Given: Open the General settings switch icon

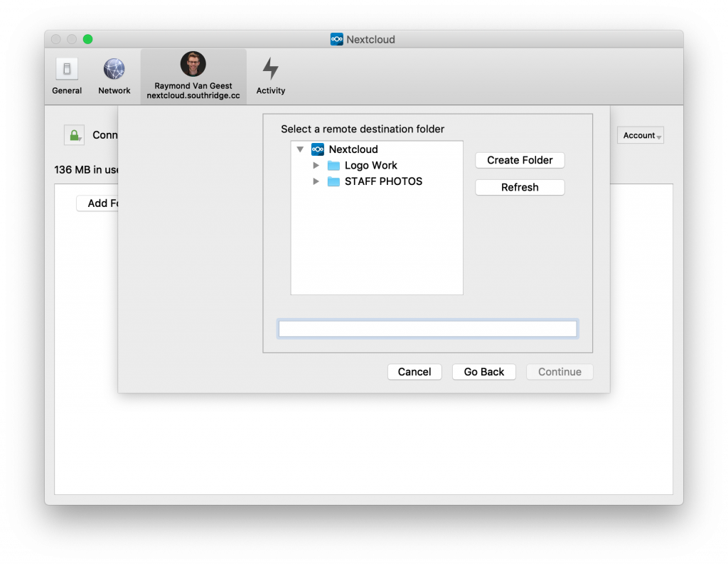Looking at the screenshot, I should pos(67,70).
